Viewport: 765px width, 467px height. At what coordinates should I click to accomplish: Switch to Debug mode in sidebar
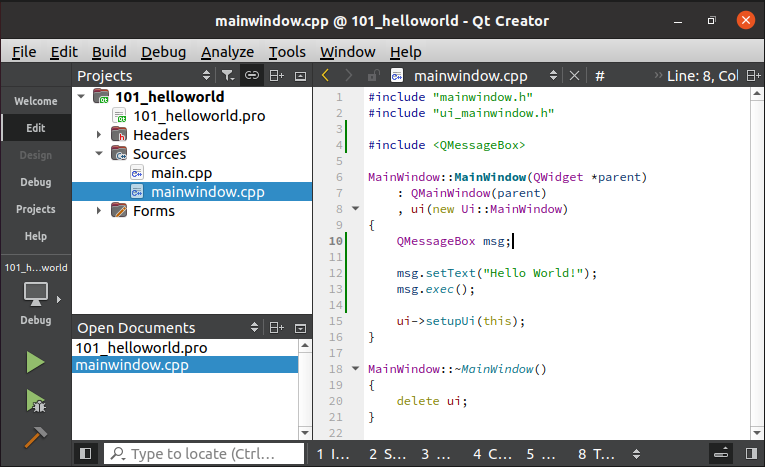(x=36, y=182)
